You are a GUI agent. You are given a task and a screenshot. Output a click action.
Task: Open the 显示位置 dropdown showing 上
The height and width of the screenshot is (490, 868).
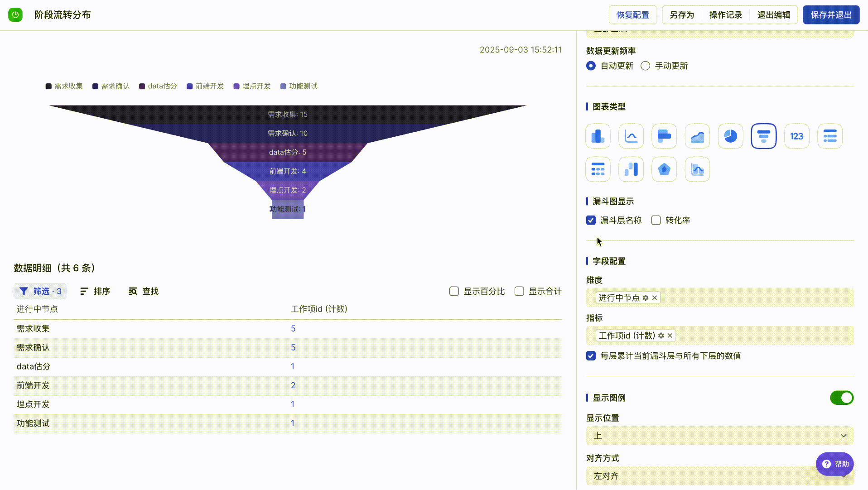720,436
